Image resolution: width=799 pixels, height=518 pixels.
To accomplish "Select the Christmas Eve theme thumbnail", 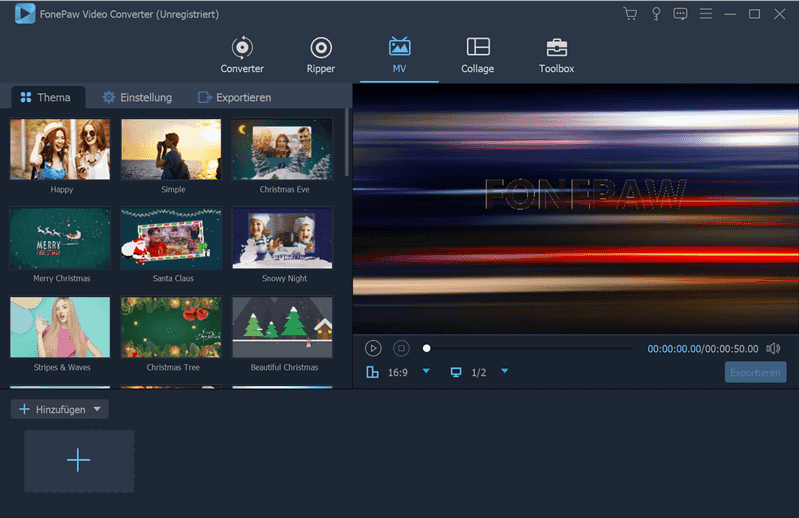I will [282, 149].
